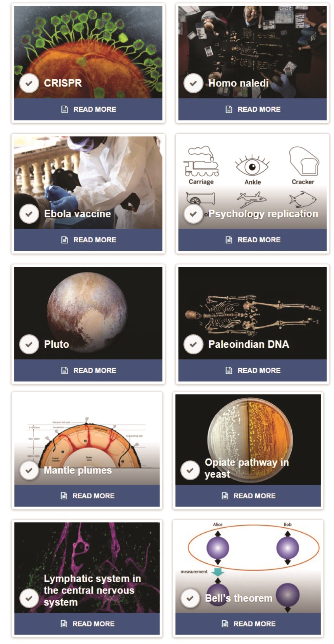Check the circle next to Ebola vaccine
This screenshot has height=644, width=334.
click(x=29, y=214)
